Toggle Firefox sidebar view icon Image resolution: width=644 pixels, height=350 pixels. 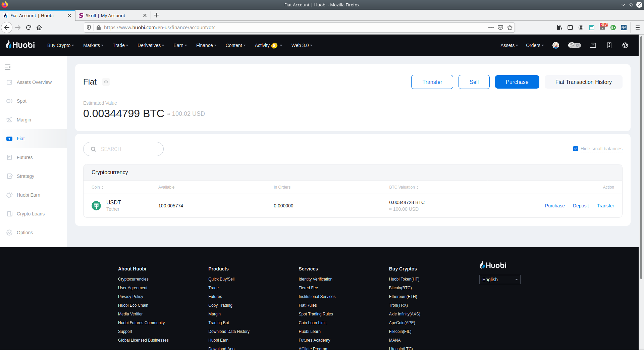570,28
